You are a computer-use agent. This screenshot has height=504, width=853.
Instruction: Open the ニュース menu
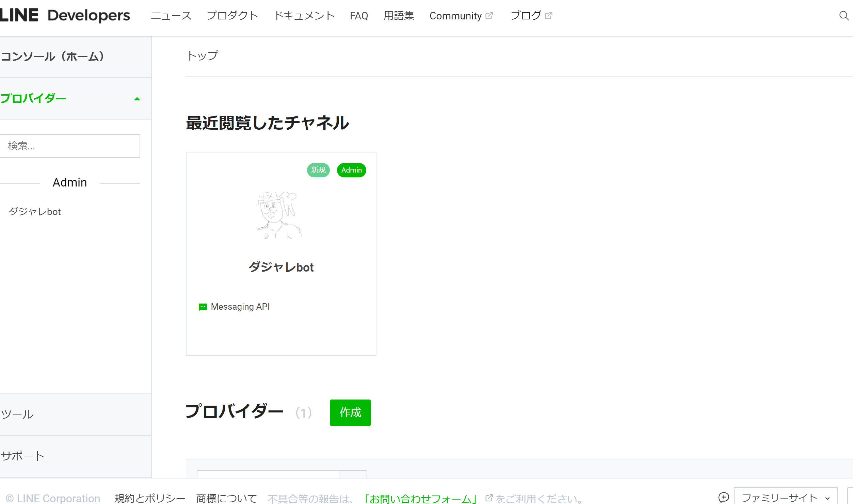point(172,16)
